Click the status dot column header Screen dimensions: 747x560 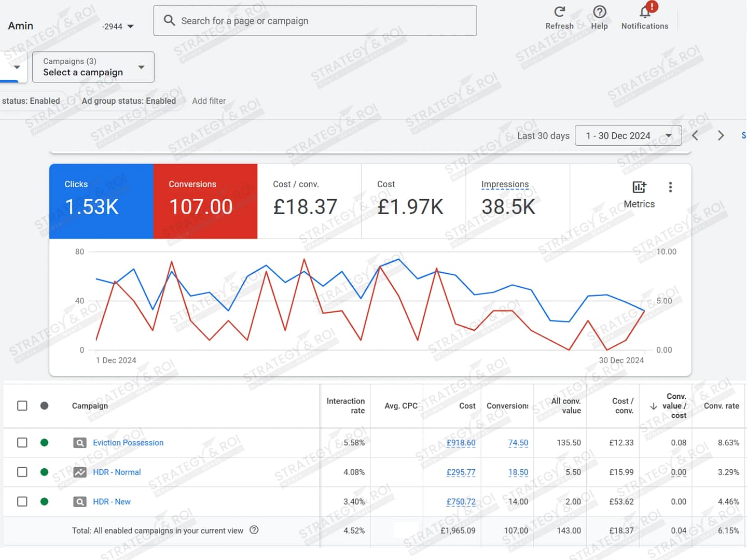(x=45, y=405)
